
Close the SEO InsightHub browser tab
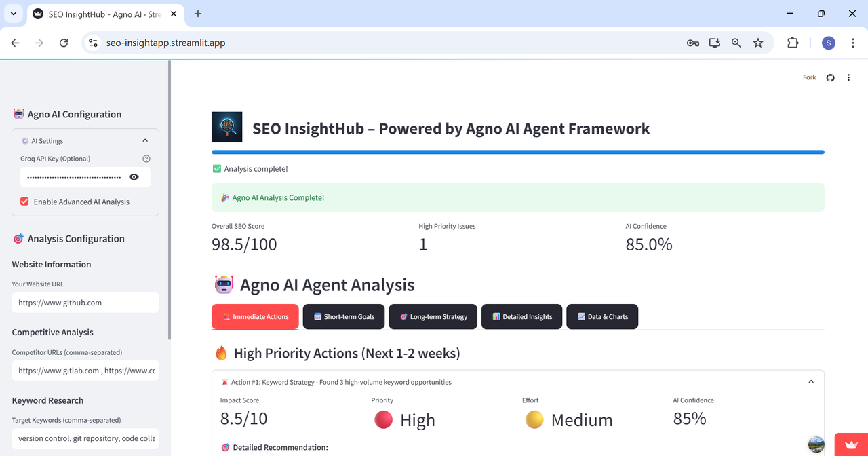pyautogui.click(x=174, y=14)
